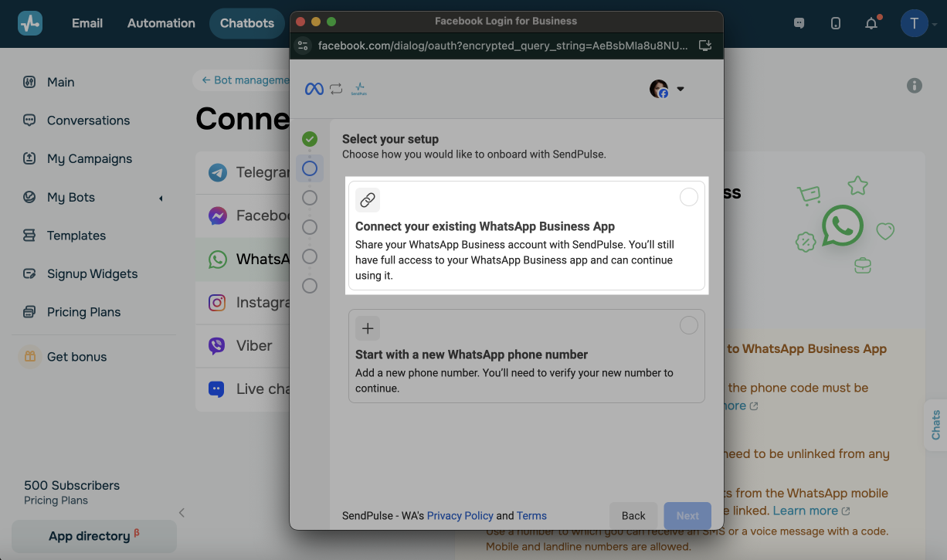Open the user avatar T menu
The image size is (947, 560).
915,23
